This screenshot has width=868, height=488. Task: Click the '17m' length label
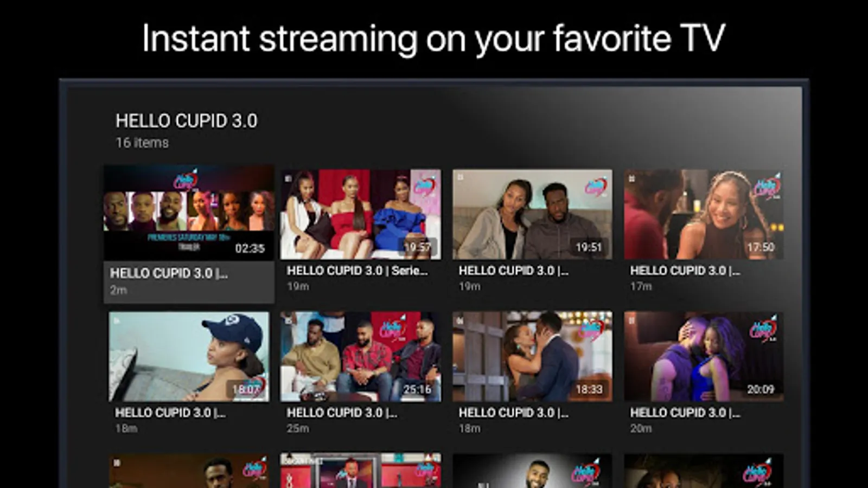641,286
